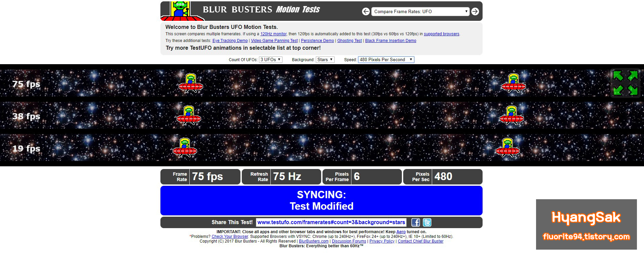Click the 75 fps row label
Image resolution: width=644 pixels, height=254 pixels.
coord(26,84)
